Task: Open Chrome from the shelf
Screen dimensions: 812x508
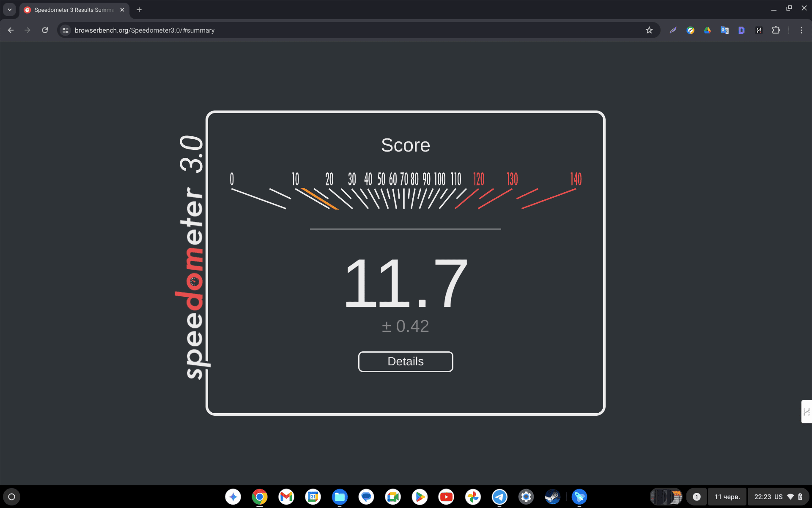Action: pyautogui.click(x=260, y=497)
